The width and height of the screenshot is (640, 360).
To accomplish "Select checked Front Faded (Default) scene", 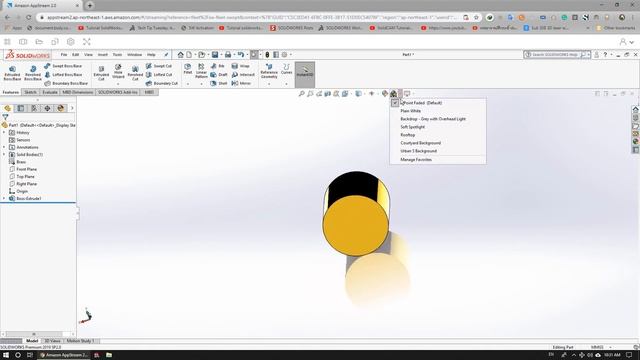I will (438, 103).
